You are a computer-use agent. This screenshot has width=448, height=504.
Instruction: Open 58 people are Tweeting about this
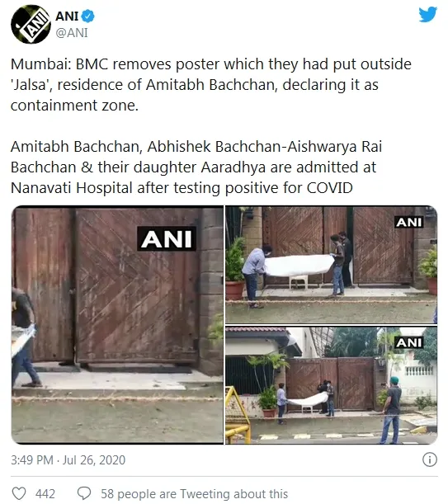pos(194,494)
